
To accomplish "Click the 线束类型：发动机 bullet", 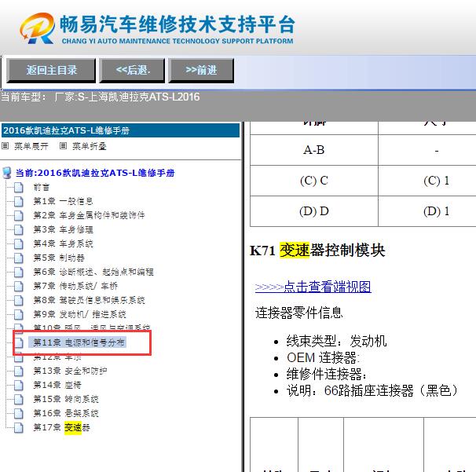I will pos(336,341).
